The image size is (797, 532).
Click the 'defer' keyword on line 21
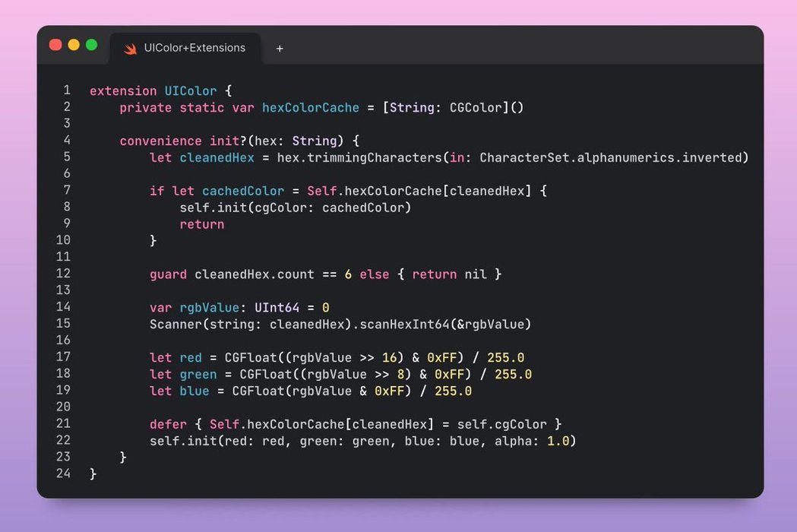[x=168, y=425]
